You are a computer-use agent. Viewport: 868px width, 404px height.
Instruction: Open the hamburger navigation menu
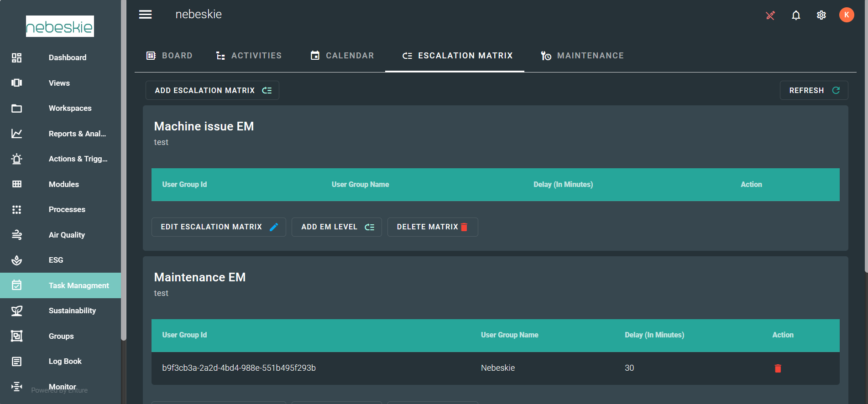[x=145, y=15]
